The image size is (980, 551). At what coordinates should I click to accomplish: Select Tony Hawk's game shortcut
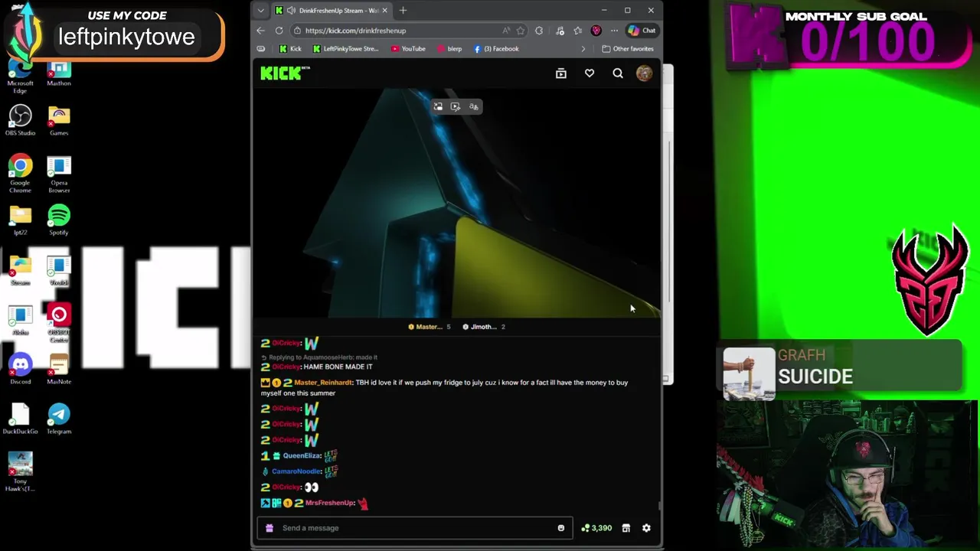click(21, 471)
